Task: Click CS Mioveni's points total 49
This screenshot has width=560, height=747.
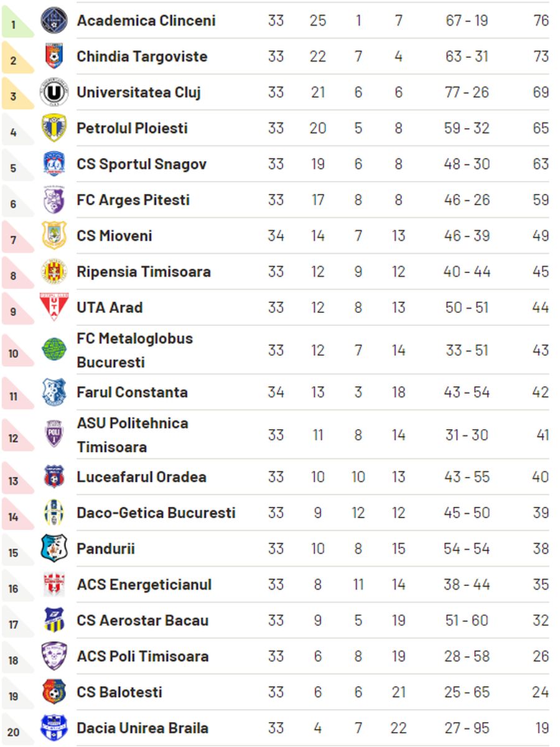Action: click(540, 236)
